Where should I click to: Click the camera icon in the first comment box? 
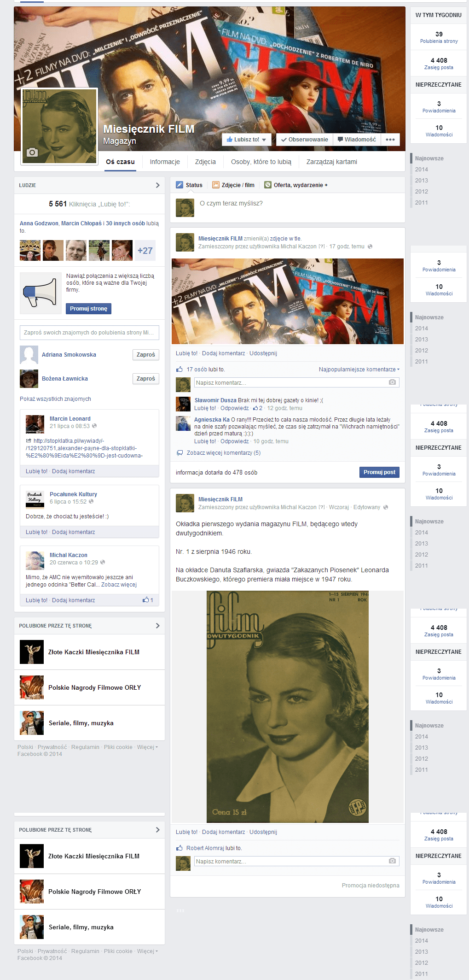[392, 382]
